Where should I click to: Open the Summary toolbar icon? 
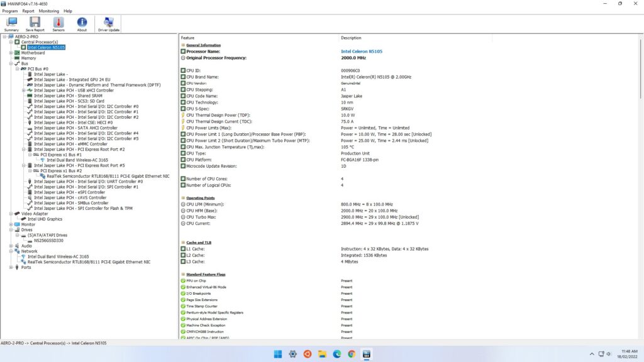(11, 23)
